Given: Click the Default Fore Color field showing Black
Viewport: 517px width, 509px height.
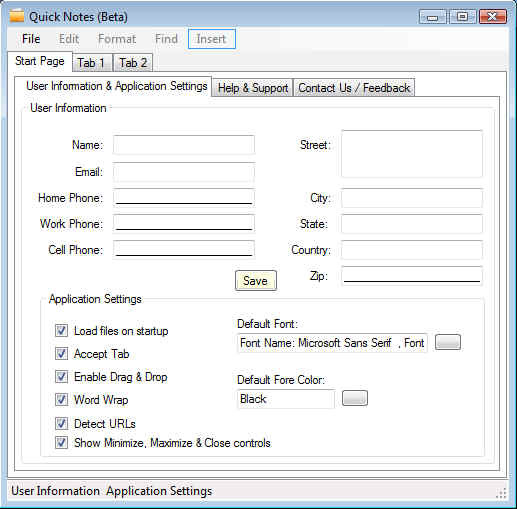Looking at the screenshot, I should (286, 399).
